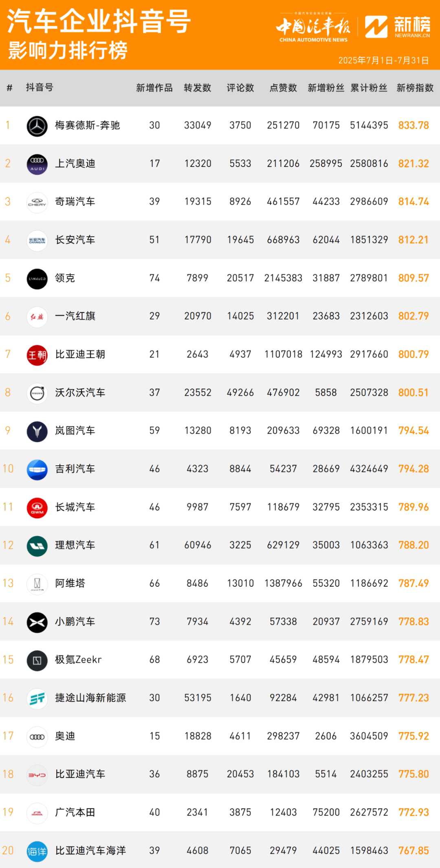
Task: Click the 新增粉丝 column header
Action: pyautogui.click(x=326, y=88)
